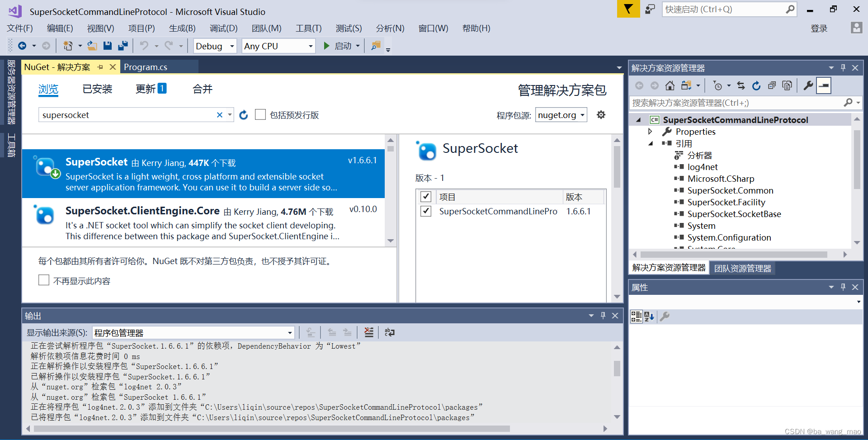Click the Navigate Backward toolbar arrow

[22, 46]
